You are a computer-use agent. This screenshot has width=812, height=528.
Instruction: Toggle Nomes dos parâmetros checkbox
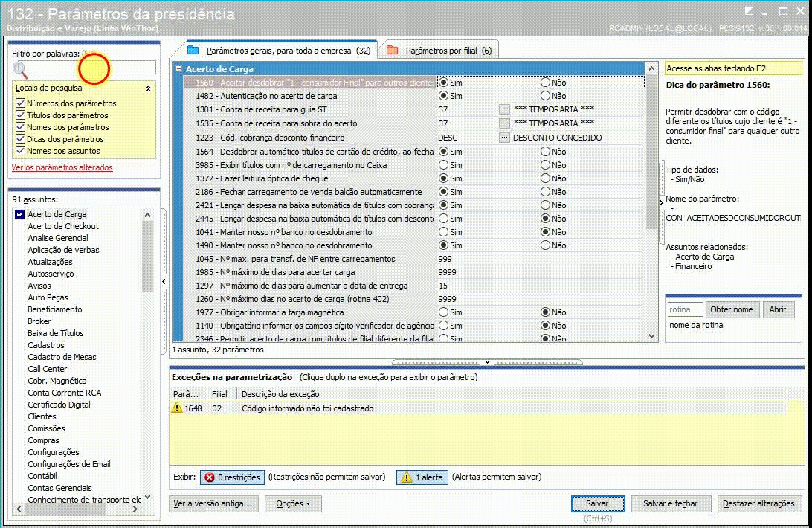tap(20, 127)
